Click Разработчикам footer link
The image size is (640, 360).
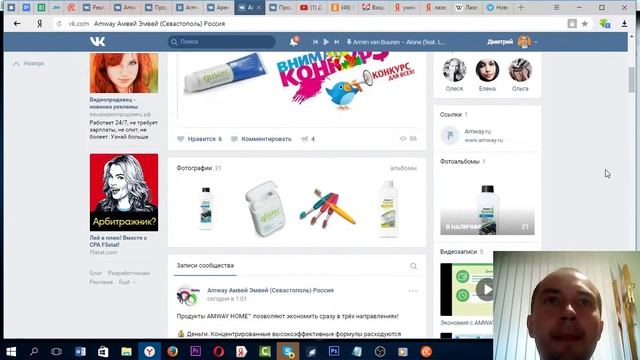tap(129, 273)
